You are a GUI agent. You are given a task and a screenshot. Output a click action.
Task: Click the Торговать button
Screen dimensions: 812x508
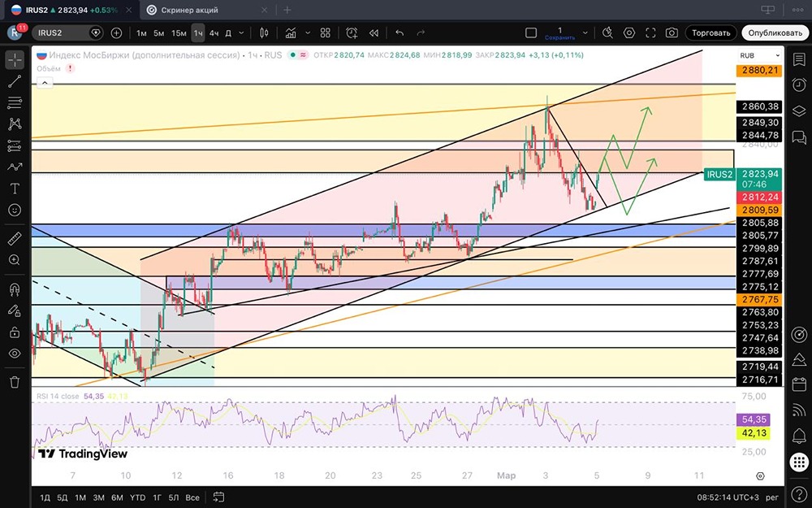[x=710, y=33]
